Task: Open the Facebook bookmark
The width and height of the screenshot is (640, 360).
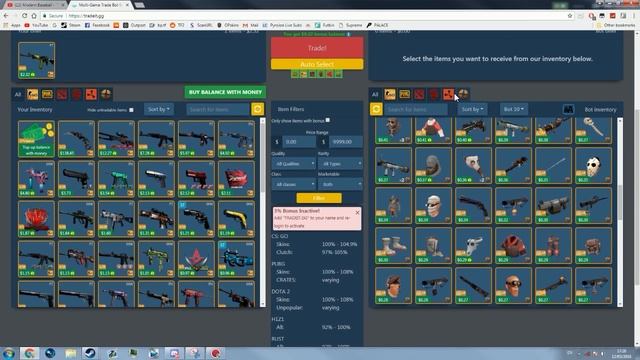Action: (x=97, y=25)
